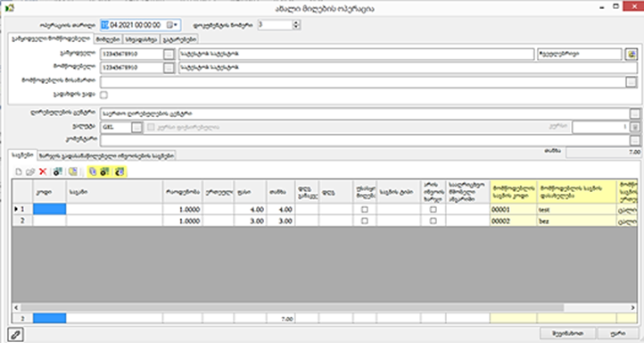Open the currency GEL ellipsis button
This screenshot has width=644, height=343.
136,127
